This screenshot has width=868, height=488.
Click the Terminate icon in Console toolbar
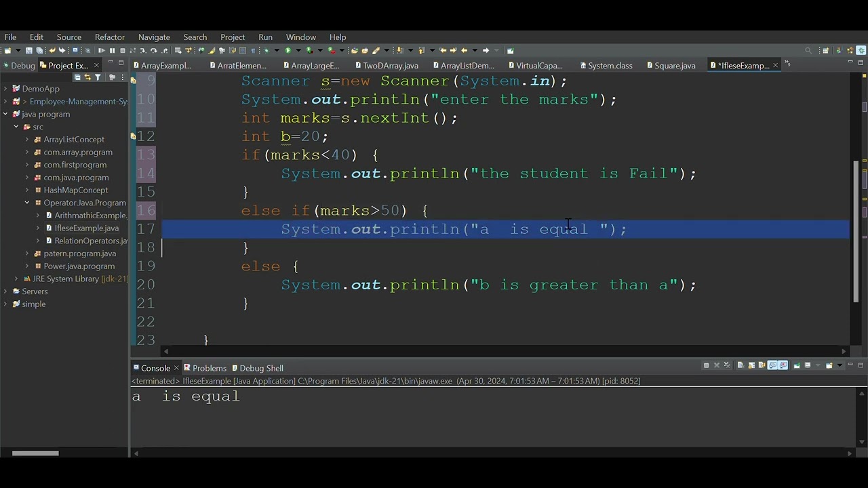[706, 365]
